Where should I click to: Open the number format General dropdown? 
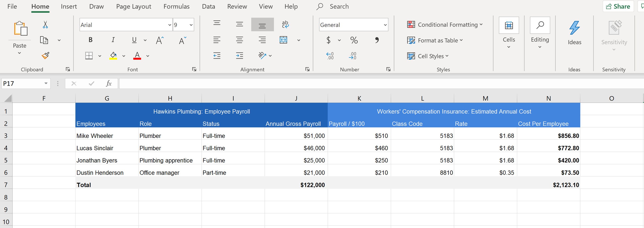(385, 25)
